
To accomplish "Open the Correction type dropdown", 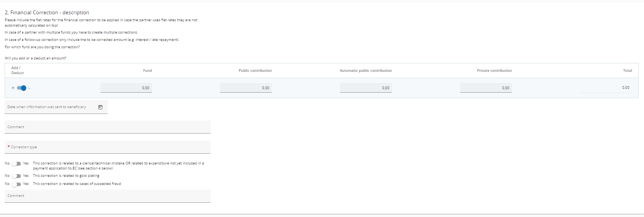I will (x=107, y=147).
